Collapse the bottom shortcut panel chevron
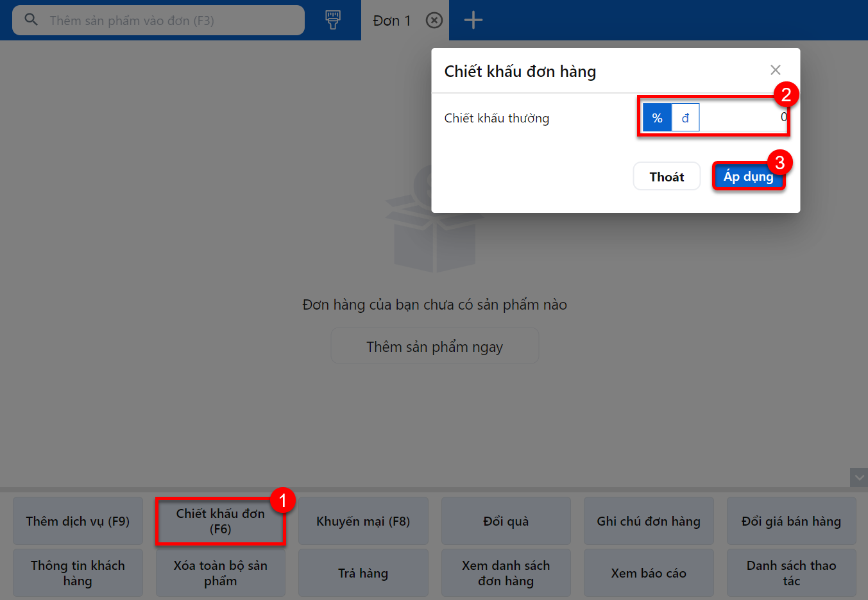 click(858, 478)
